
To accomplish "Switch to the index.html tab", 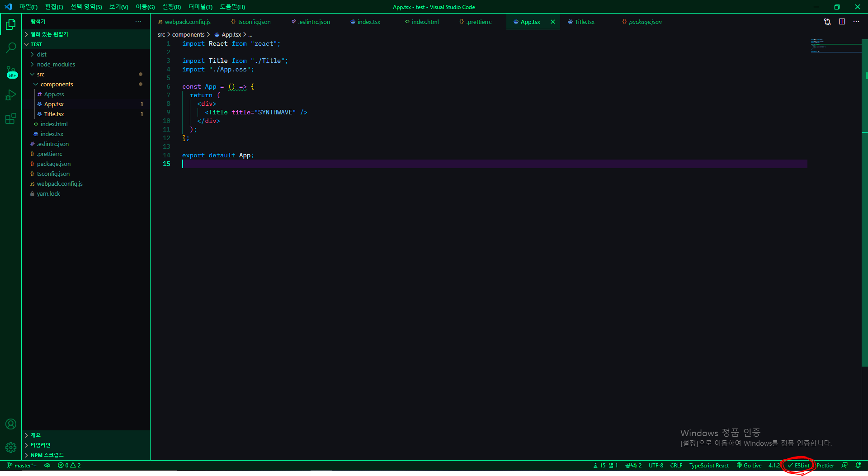I will point(425,22).
